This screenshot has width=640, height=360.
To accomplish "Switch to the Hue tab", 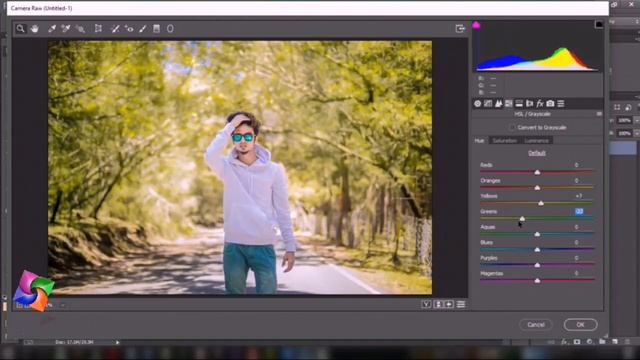I will pos(480,140).
